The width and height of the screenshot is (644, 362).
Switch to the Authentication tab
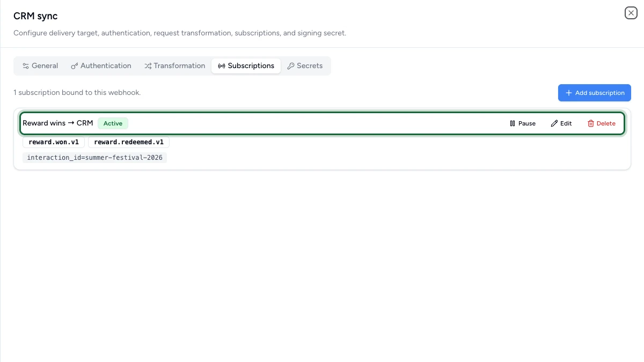[x=101, y=66]
